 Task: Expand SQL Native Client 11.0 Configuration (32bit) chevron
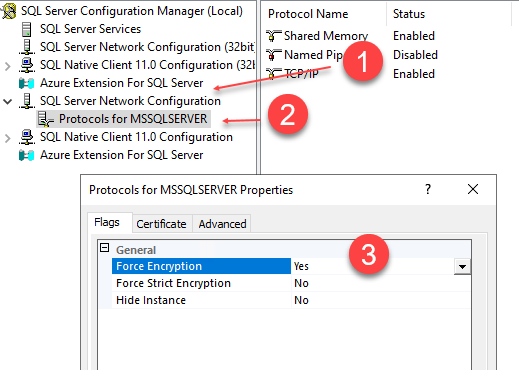pyautogui.click(x=8, y=66)
